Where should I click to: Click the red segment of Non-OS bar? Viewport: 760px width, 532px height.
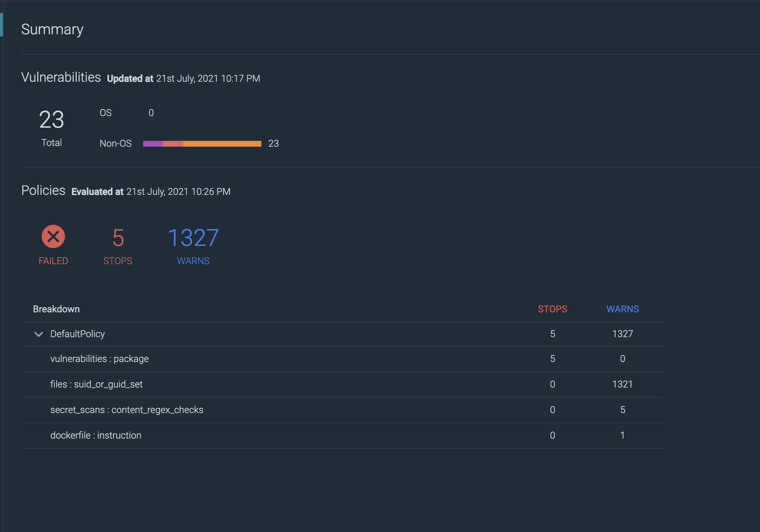click(173, 144)
